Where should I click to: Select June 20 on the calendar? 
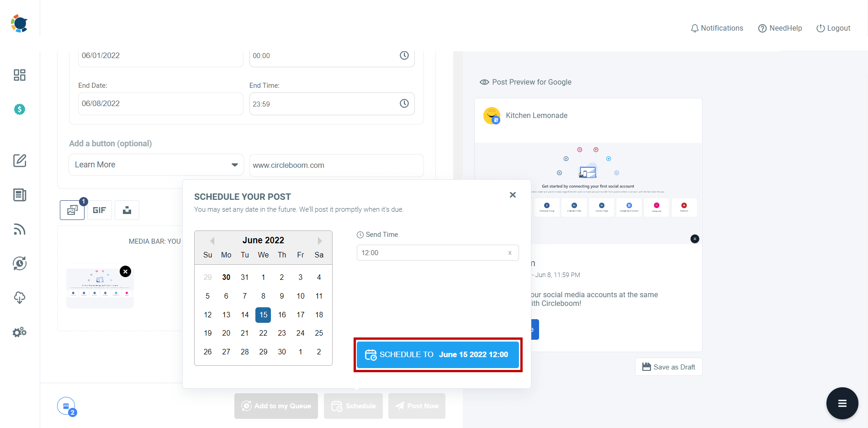click(x=226, y=333)
